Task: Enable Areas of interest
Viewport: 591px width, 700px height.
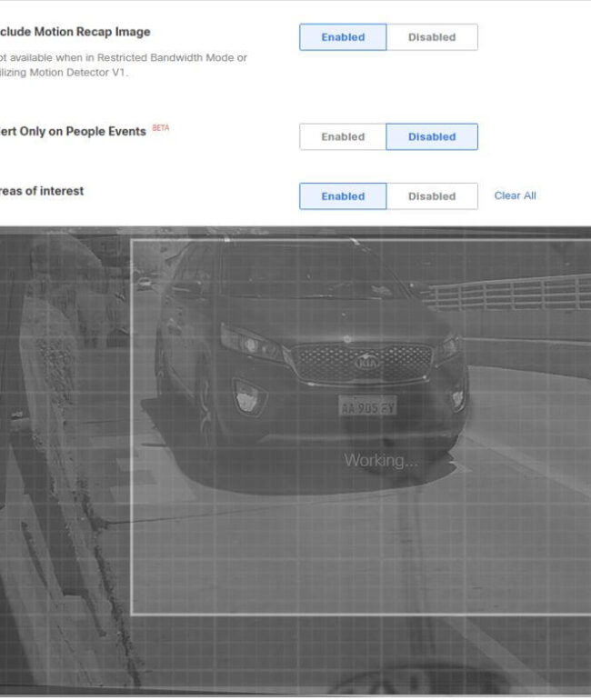Action: click(343, 196)
